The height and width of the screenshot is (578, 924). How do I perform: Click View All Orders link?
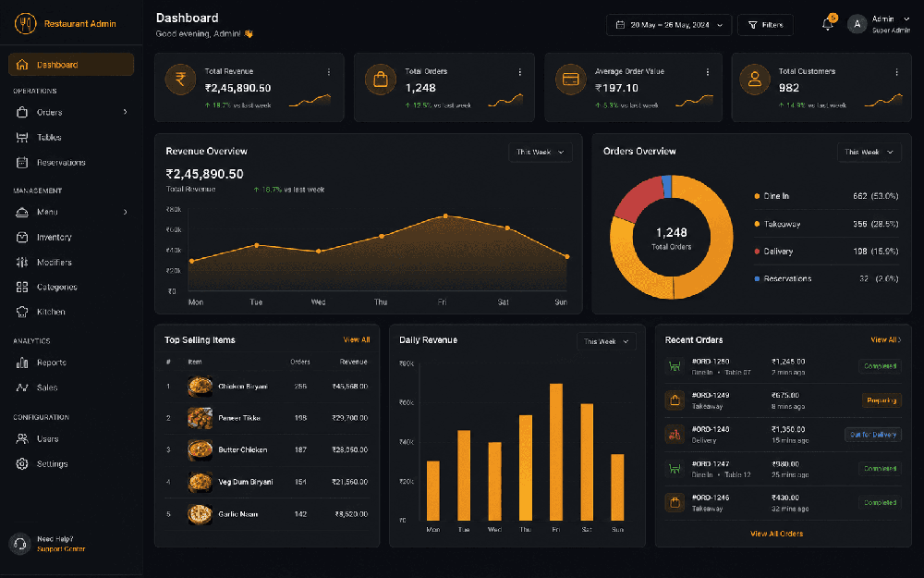[776, 534]
